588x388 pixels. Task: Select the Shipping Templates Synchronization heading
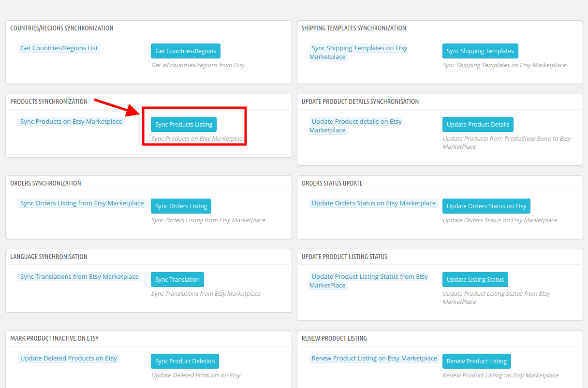click(x=354, y=29)
